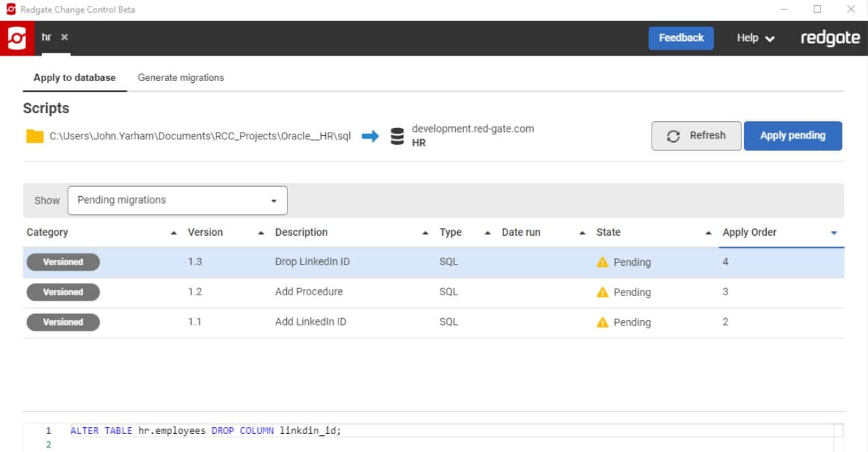The image size is (868, 452).
Task: Click the redgate wordmark logo
Action: pyautogui.click(x=830, y=38)
